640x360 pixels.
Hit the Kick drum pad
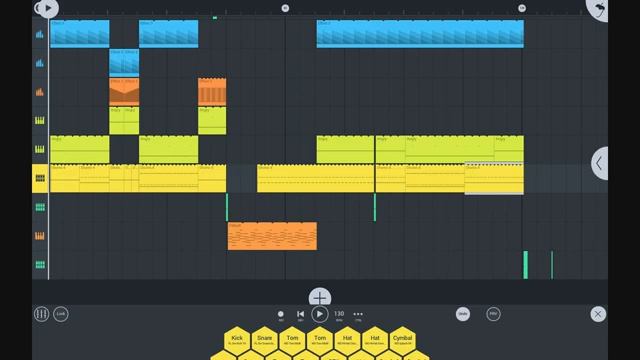(237, 340)
